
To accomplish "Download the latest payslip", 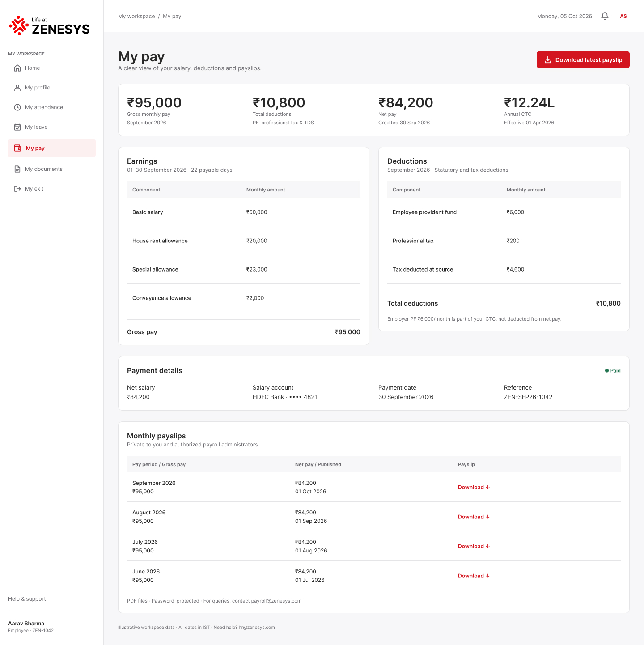I will click(583, 60).
